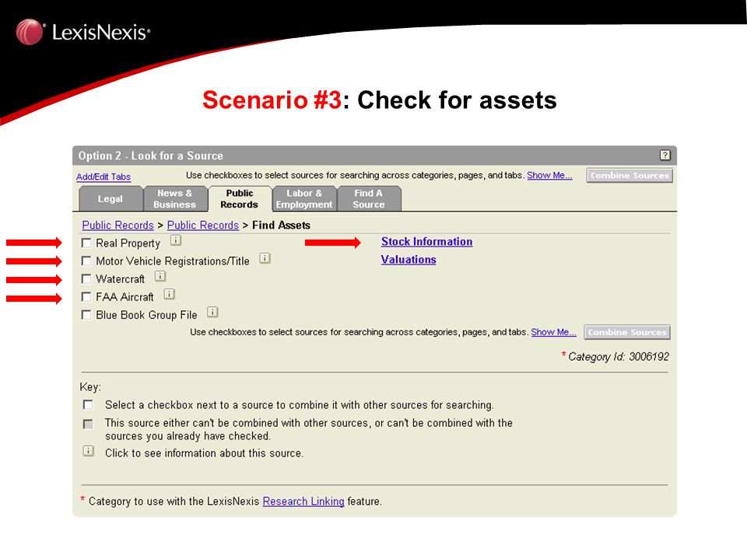Image resolution: width=747 pixels, height=560 pixels.
Task: Go to the Labor & Employment tab
Action: point(304,198)
